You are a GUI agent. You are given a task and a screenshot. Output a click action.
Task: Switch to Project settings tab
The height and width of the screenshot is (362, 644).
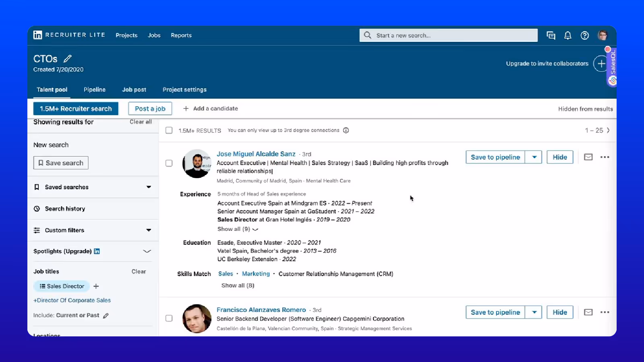click(x=184, y=89)
